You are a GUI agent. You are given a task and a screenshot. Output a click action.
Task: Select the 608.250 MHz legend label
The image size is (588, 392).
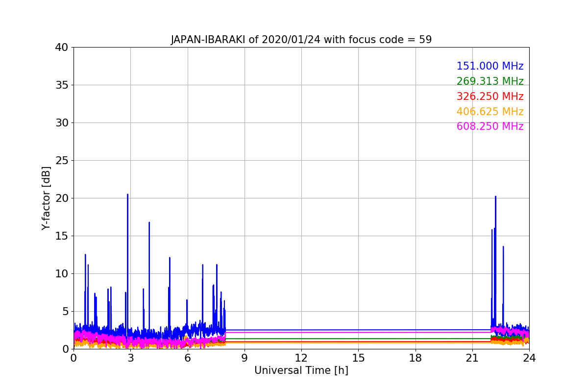pyautogui.click(x=490, y=126)
